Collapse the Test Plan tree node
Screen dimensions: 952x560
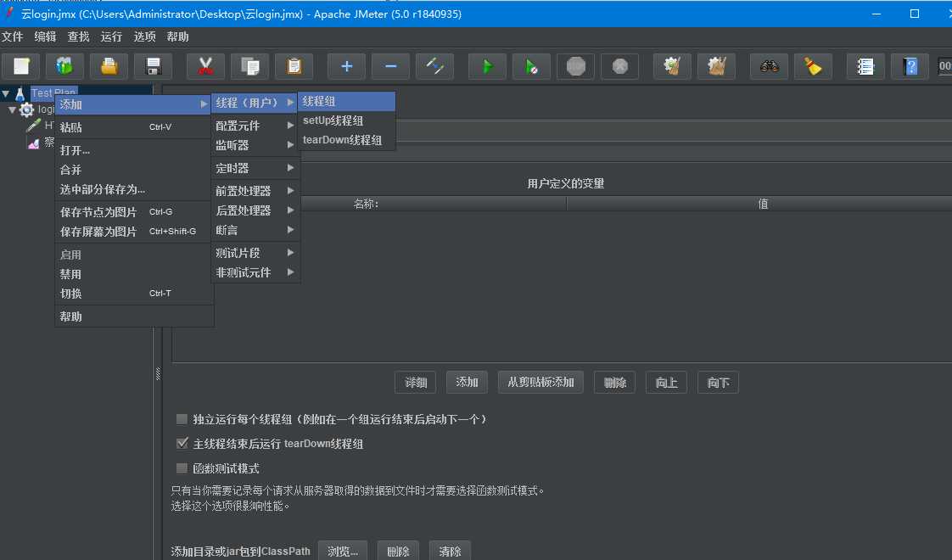[6, 93]
